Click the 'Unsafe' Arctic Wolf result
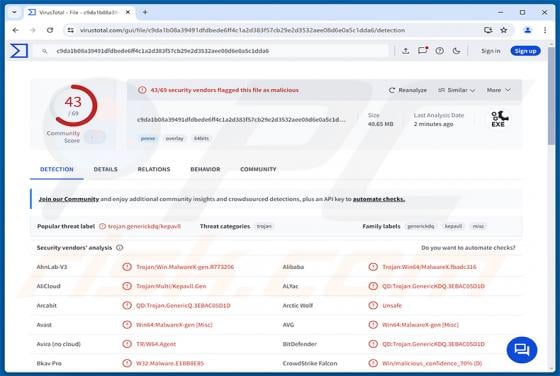This screenshot has height=376, width=560. (x=392, y=305)
